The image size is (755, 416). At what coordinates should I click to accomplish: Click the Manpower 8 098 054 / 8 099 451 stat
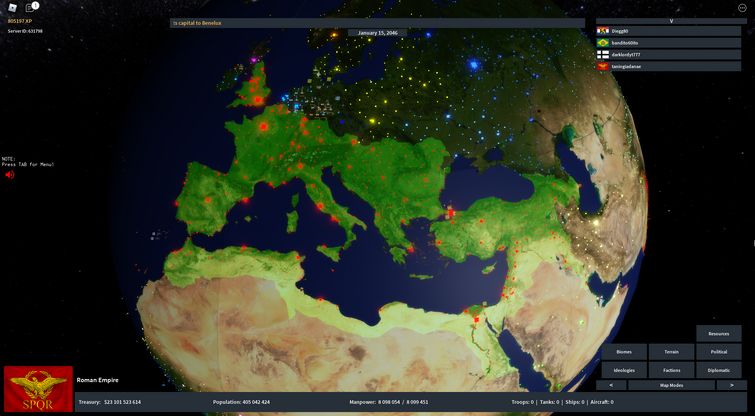389,402
